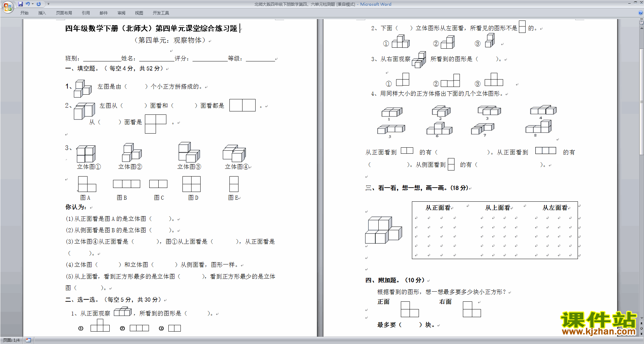The width and height of the screenshot is (644, 344).
Task: Click the 立体图③ cube figure
Action: point(189,152)
